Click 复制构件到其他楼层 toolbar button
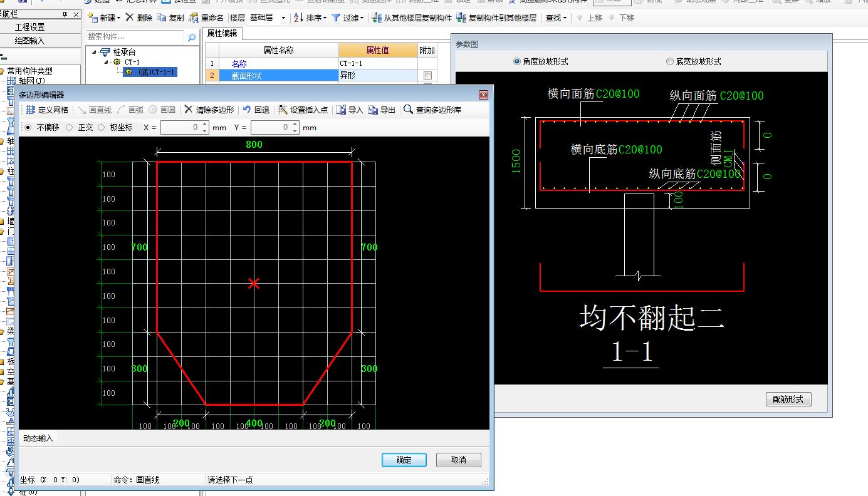Screen dimensions: 868x496 coord(497,18)
